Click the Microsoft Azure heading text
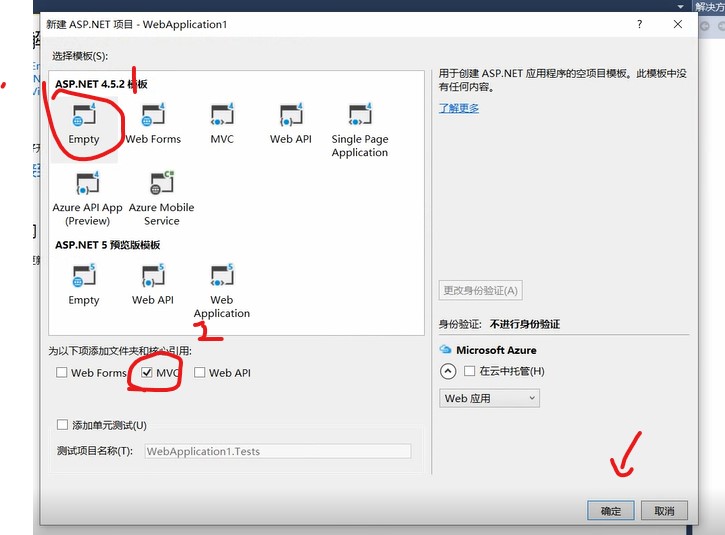The height and width of the screenshot is (535, 725). pyautogui.click(x=496, y=350)
